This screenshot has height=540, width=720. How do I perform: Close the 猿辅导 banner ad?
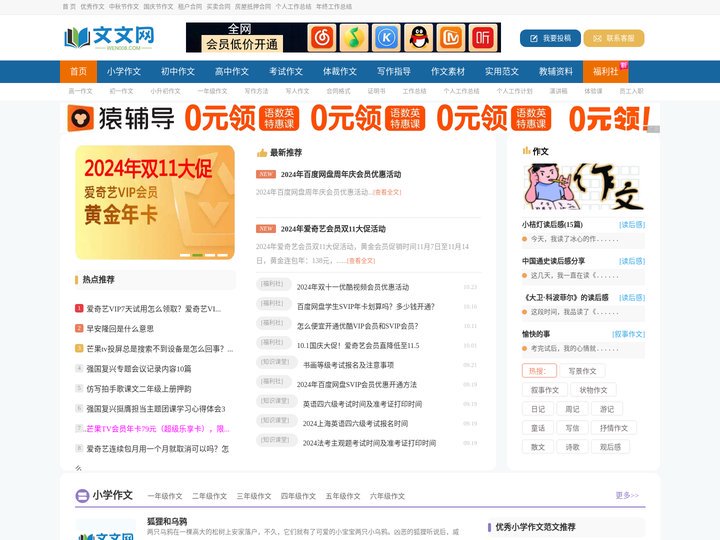click(653, 129)
